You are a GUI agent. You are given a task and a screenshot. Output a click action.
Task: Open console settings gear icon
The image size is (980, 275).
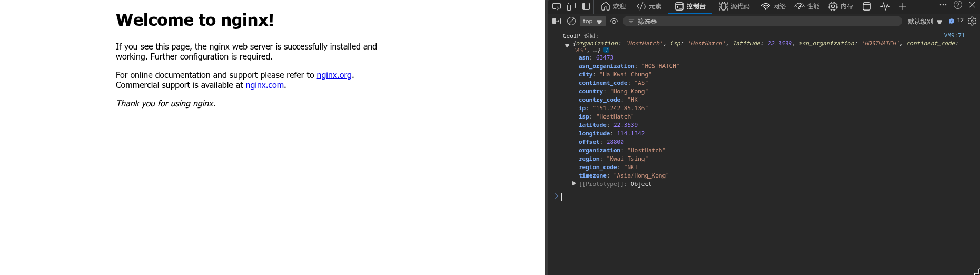pos(972,21)
